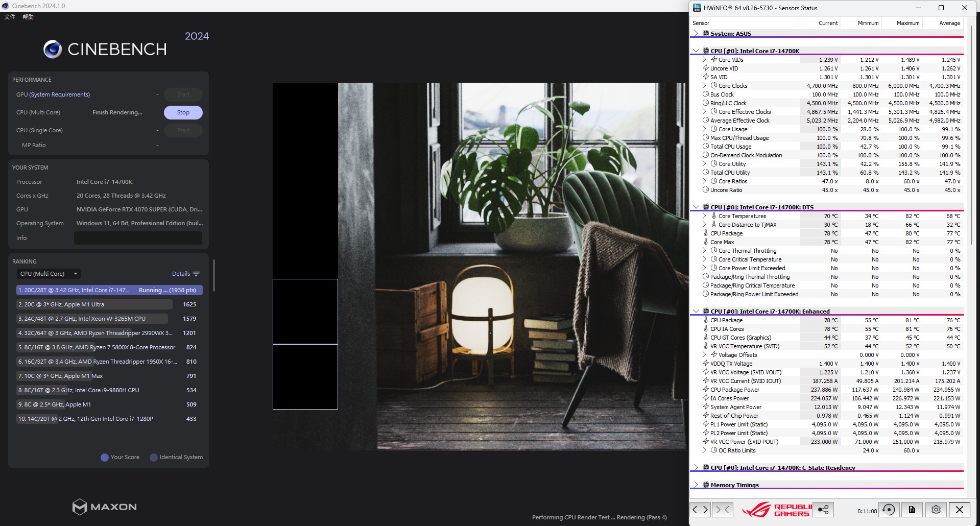Screen dimensions: 980x526
Task: Click the clock icon beside Uncore Ratio
Action: pyautogui.click(x=706, y=189)
